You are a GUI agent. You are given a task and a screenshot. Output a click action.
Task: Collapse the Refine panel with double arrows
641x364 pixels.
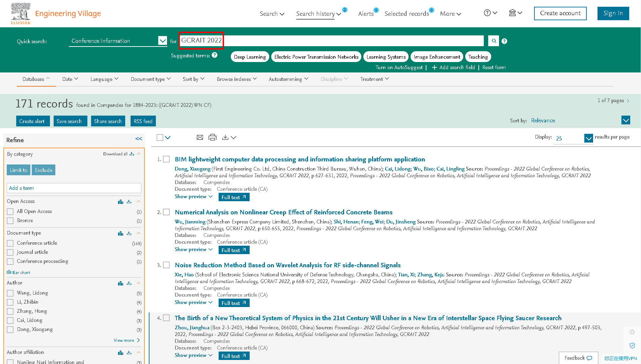139,139
